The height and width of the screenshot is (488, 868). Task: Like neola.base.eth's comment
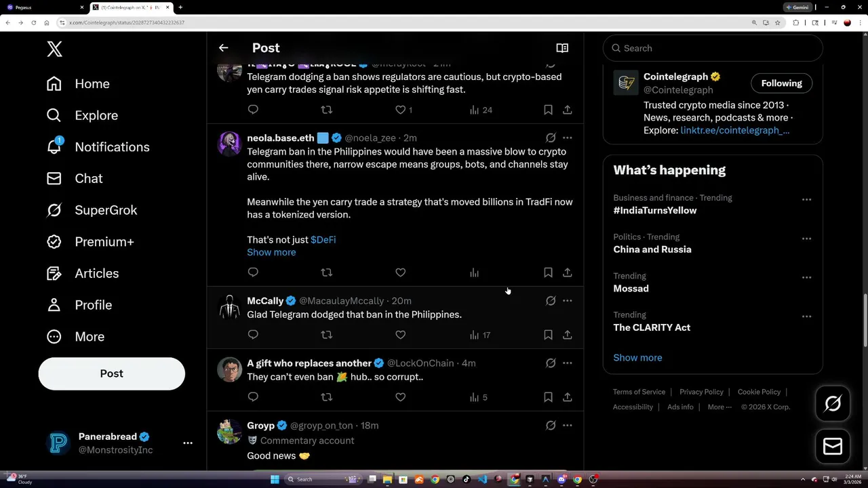tap(400, 272)
